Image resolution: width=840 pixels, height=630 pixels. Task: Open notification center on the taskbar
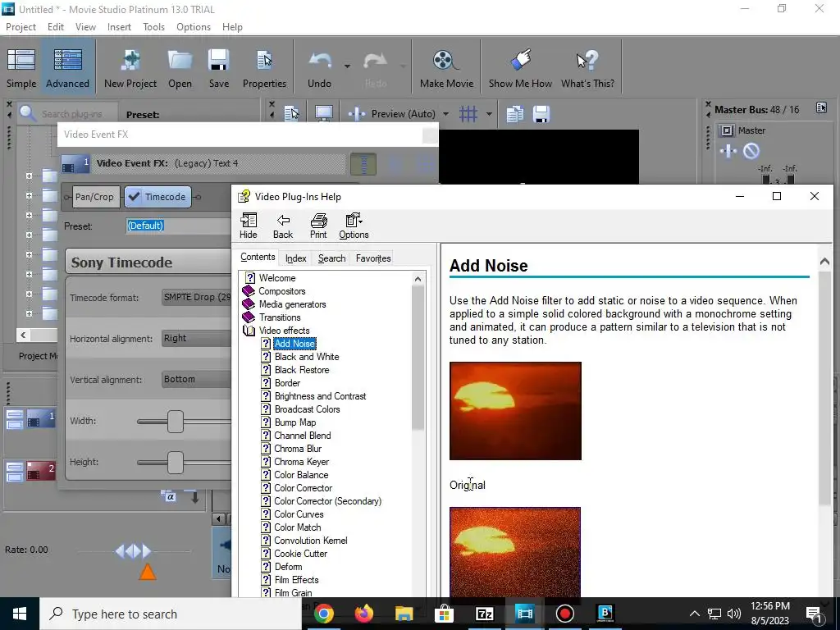tap(813, 614)
